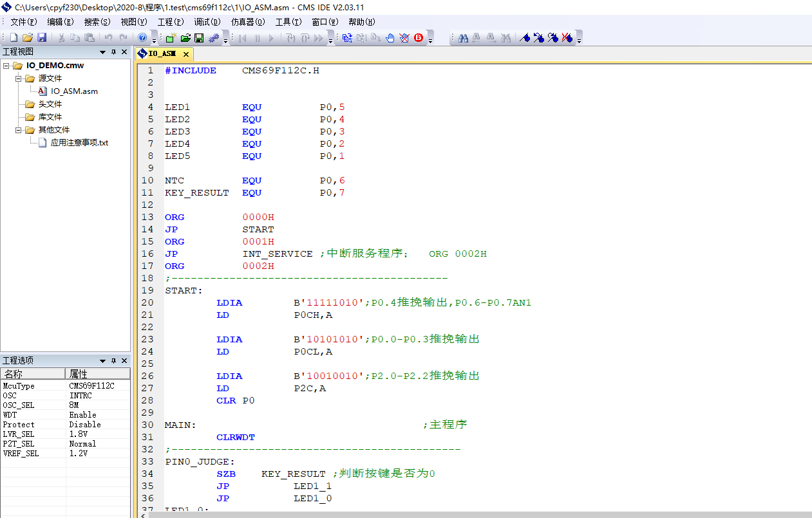Click the Cut scissors icon

tap(62, 38)
